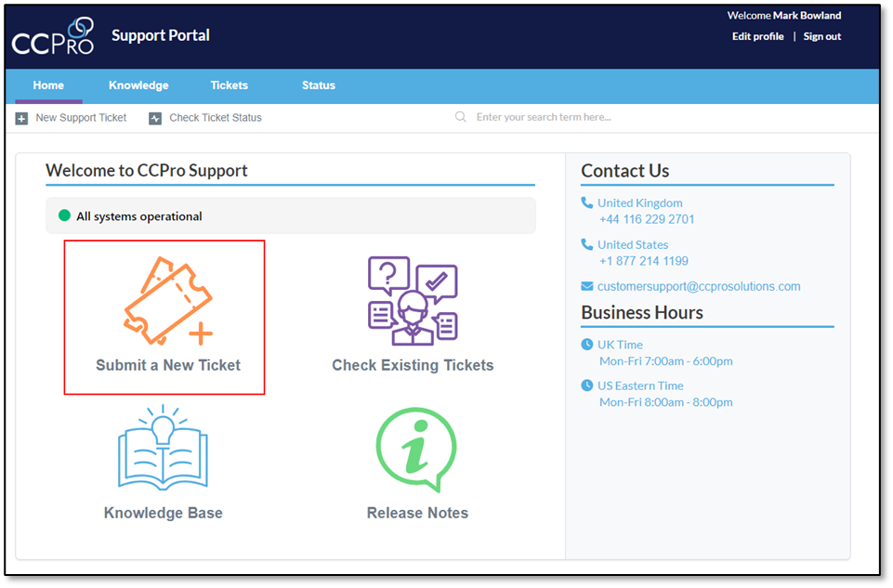Open the Home tab
The height and width of the screenshot is (588, 893).
[x=48, y=85]
